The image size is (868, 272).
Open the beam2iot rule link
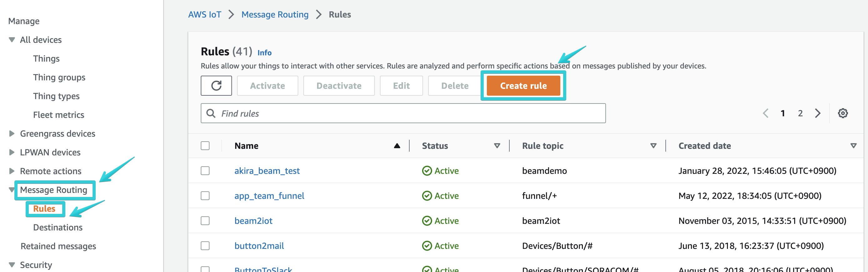pos(253,221)
